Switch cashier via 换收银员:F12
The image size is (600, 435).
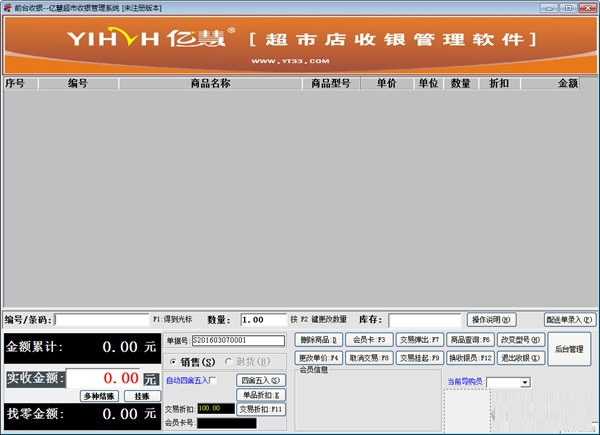470,358
